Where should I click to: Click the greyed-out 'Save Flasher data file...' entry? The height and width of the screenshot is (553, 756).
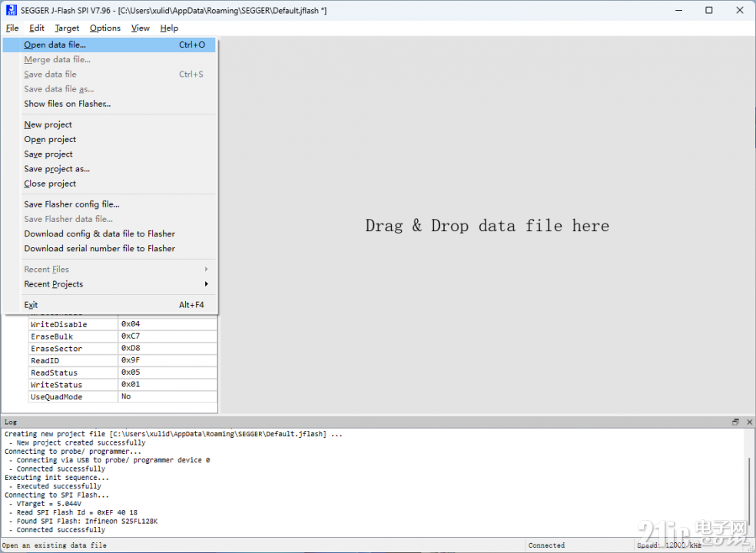(x=109, y=219)
